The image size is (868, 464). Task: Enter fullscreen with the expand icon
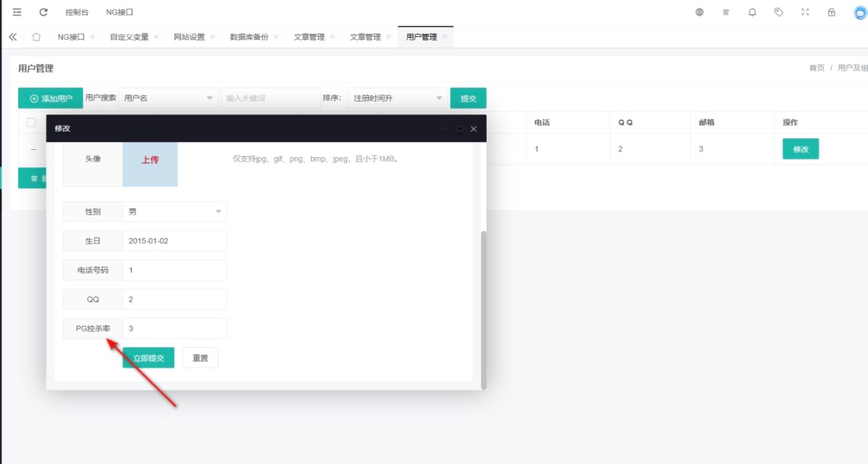click(x=805, y=12)
